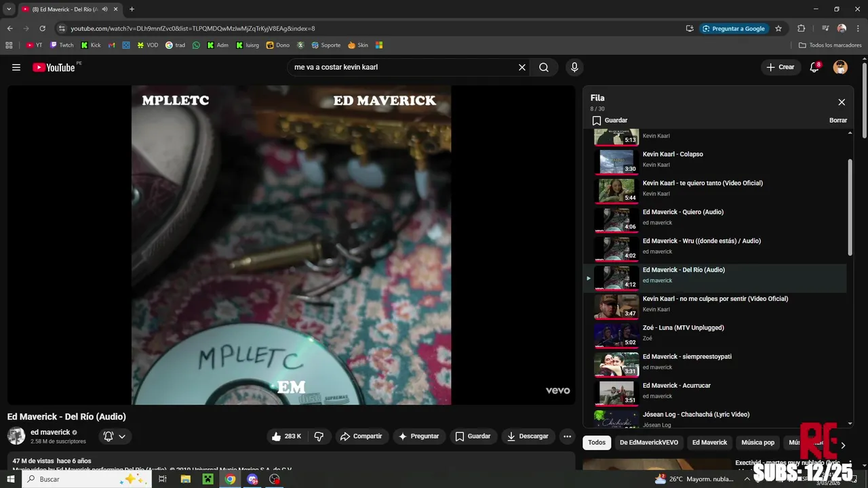Screen dimensions: 868x488
Task: Click the taskbar Buscar search box
Action: 87,479
